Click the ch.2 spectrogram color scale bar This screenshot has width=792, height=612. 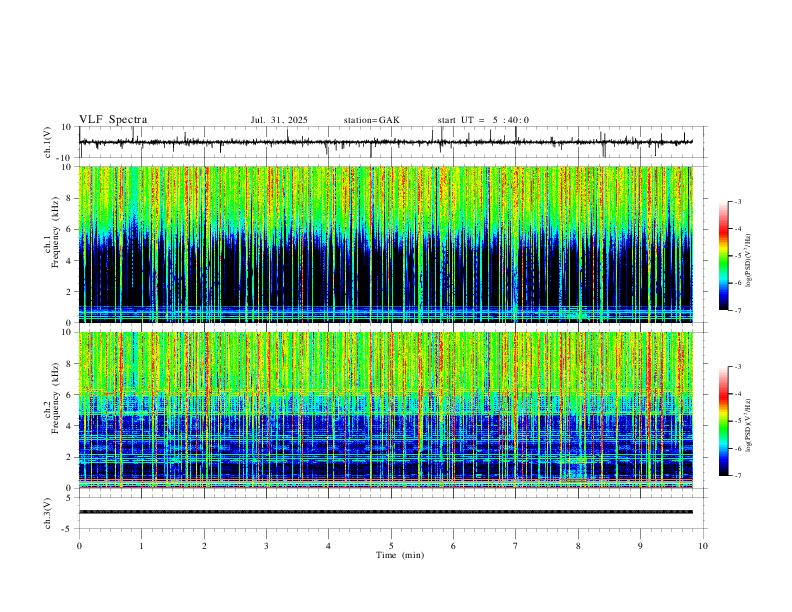[724, 421]
